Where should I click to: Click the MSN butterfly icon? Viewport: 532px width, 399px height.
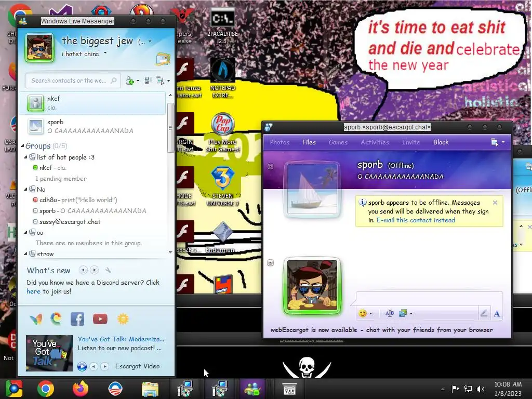(x=36, y=319)
